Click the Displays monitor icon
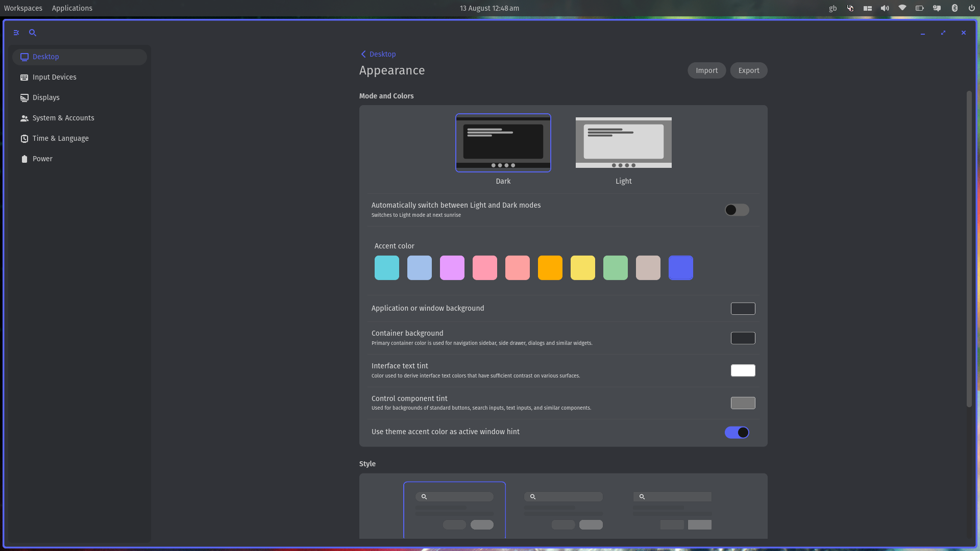This screenshot has height=551, width=980. point(24,97)
